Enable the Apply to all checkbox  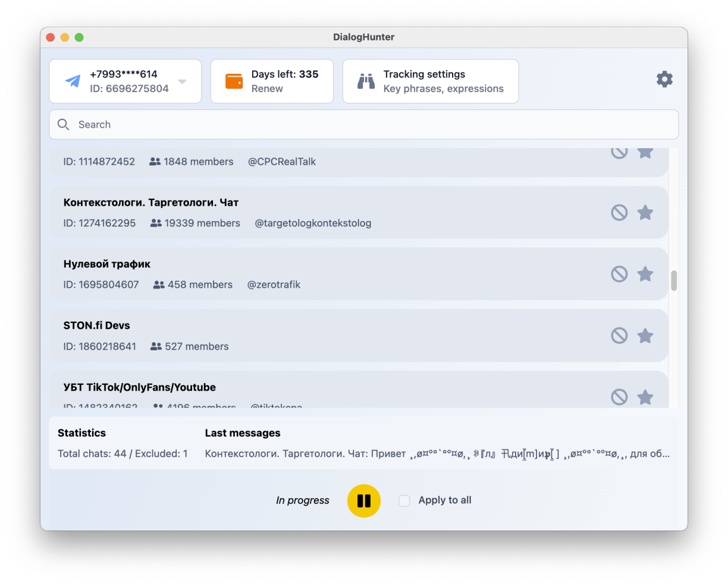pyautogui.click(x=404, y=501)
